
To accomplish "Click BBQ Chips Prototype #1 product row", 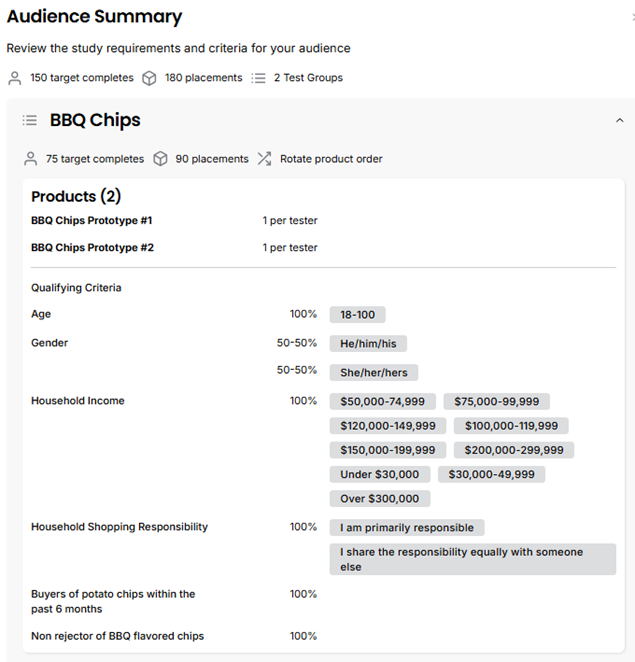I will [92, 221].
